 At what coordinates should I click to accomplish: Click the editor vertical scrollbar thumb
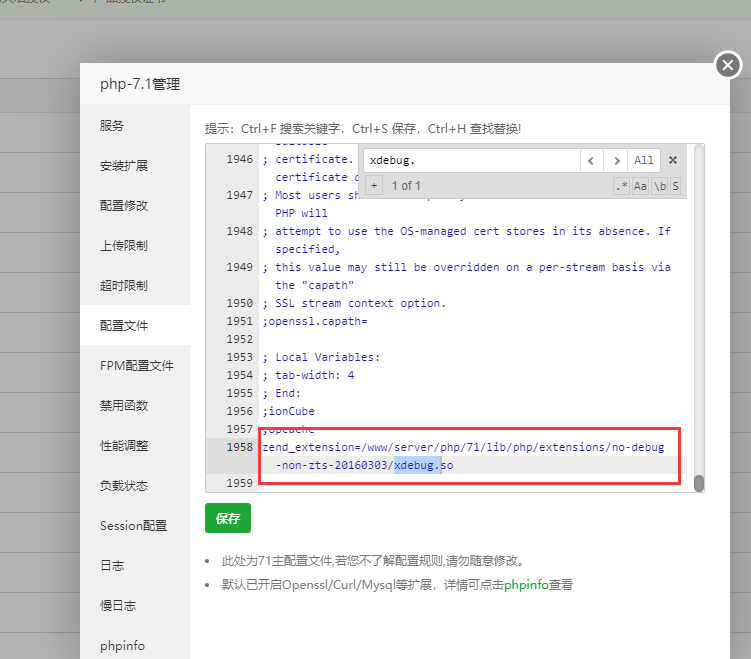(699, 483)
